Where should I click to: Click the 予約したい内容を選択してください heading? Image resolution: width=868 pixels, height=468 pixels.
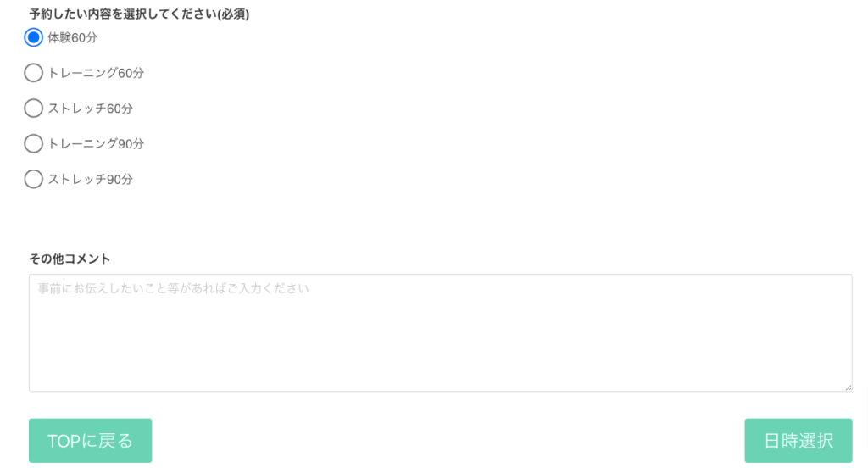click(x=123, y=14)
